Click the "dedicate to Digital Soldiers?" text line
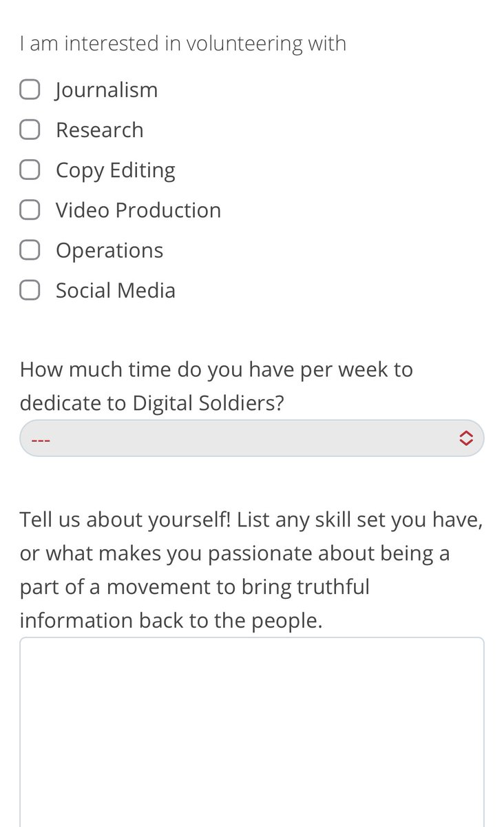 click(151, 403)
